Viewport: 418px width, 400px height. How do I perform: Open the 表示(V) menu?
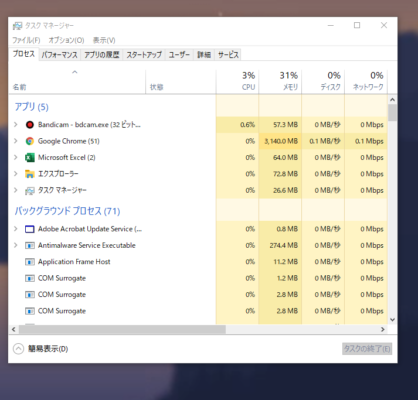104,40
